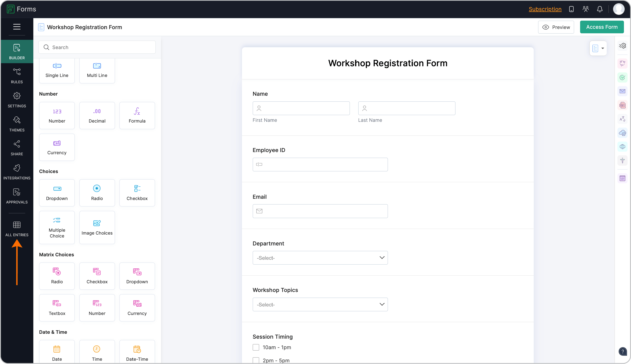Click the help question mark icon
The image size is (631, 364).
(622, 351)
